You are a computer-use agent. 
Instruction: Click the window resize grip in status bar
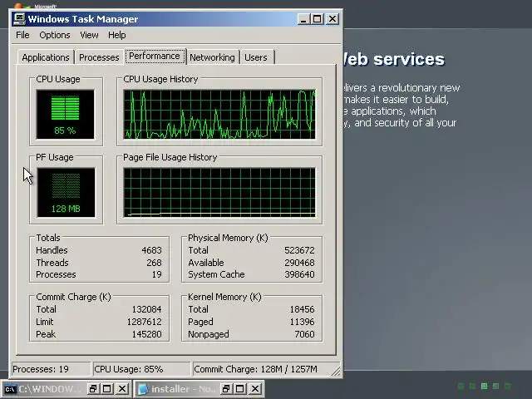tap(336, 372)
